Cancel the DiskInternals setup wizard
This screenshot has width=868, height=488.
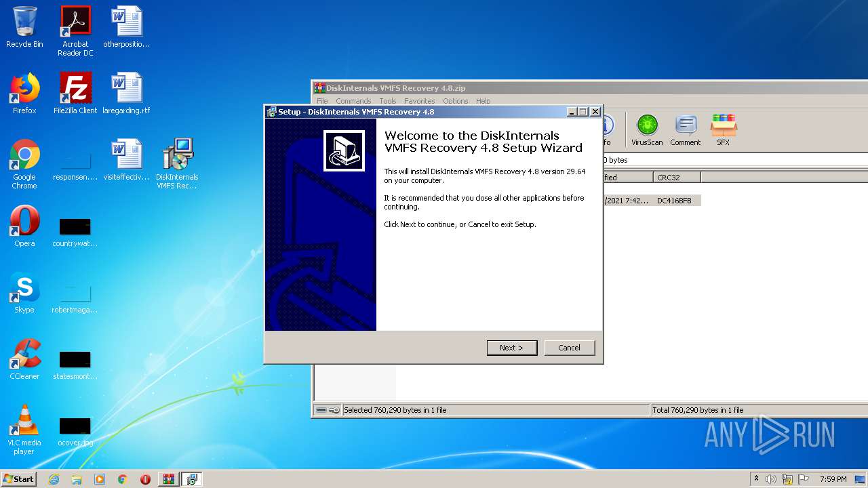(569, 348)
